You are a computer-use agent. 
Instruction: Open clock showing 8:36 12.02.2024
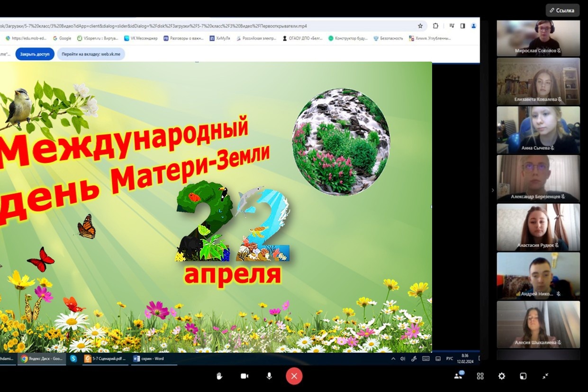click(465, 359)
